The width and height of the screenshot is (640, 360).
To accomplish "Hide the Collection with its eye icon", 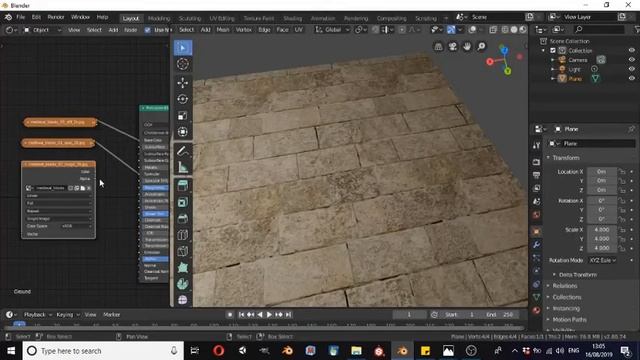I will click(631, 51).
